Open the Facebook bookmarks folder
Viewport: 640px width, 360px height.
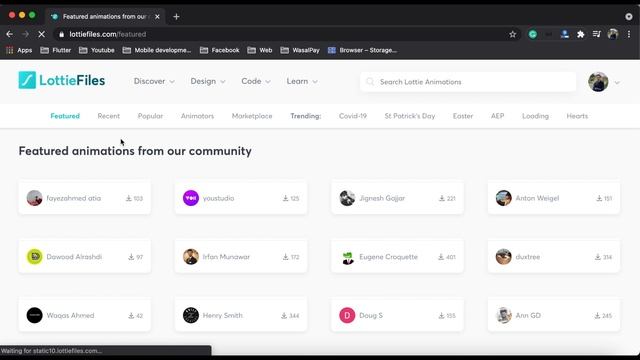[220, 50]
